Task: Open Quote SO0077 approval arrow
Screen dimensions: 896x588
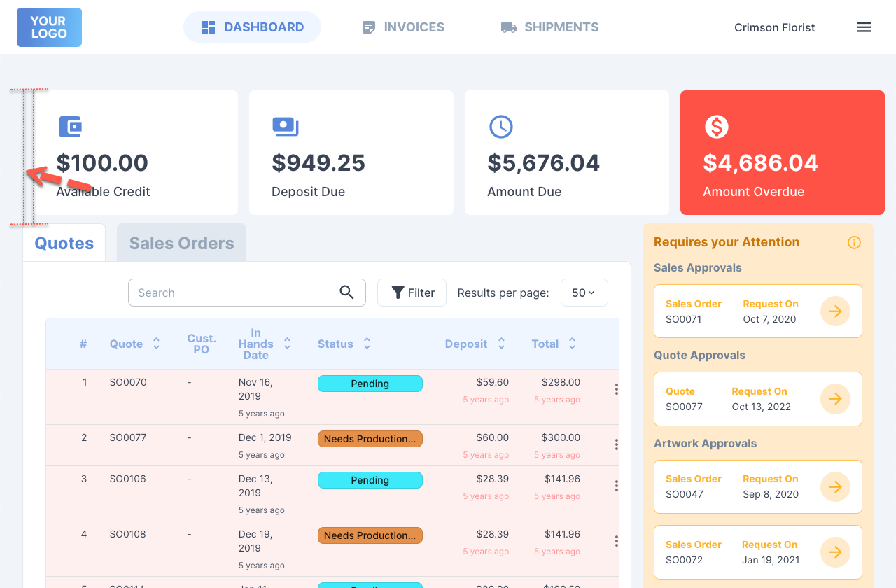Action: tap(835, 399)
